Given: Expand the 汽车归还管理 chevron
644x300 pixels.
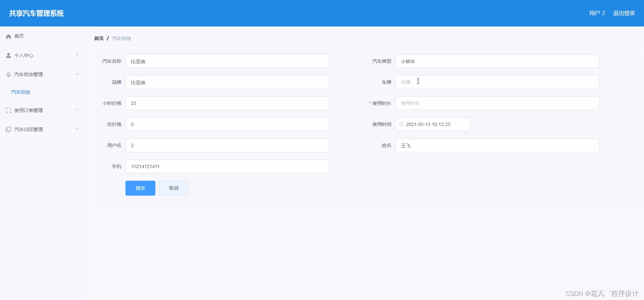Looking at the screenshot, I should pos(77,129).
